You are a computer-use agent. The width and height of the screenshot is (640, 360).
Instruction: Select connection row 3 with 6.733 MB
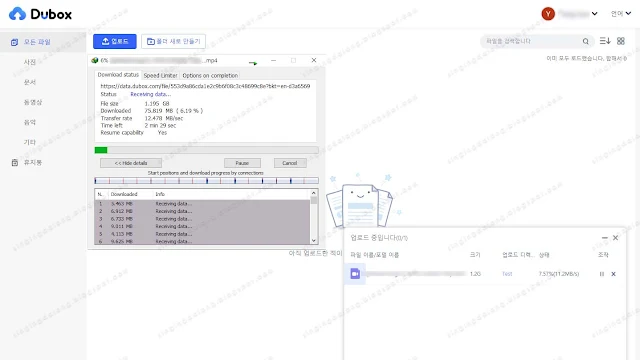(202, 219)
